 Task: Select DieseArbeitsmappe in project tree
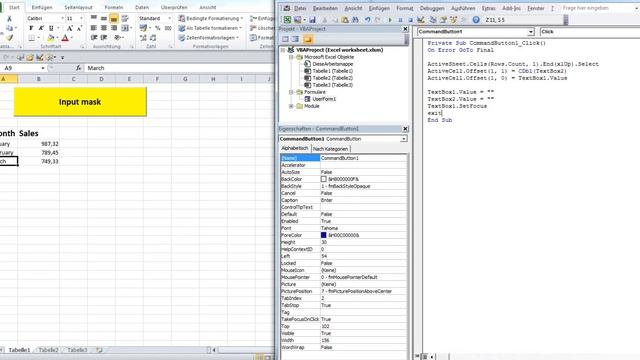point(333,64)
